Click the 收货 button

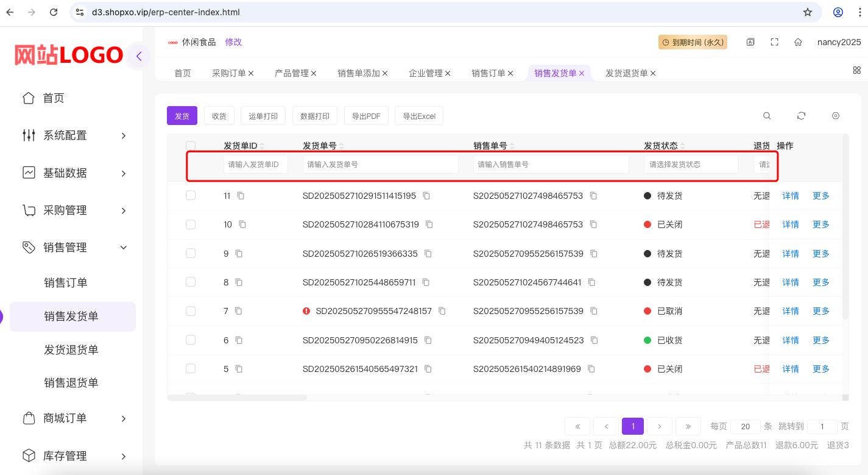(x=219, y=116)
